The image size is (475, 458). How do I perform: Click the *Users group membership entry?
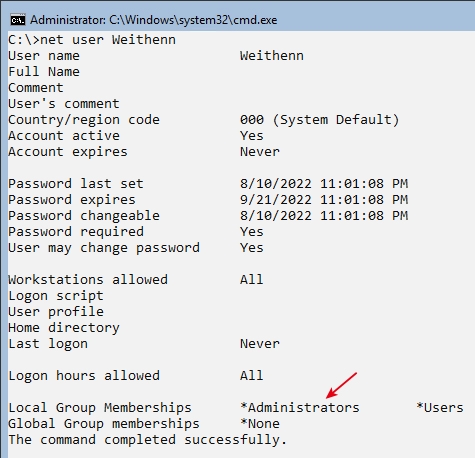[x=440, y=408]
